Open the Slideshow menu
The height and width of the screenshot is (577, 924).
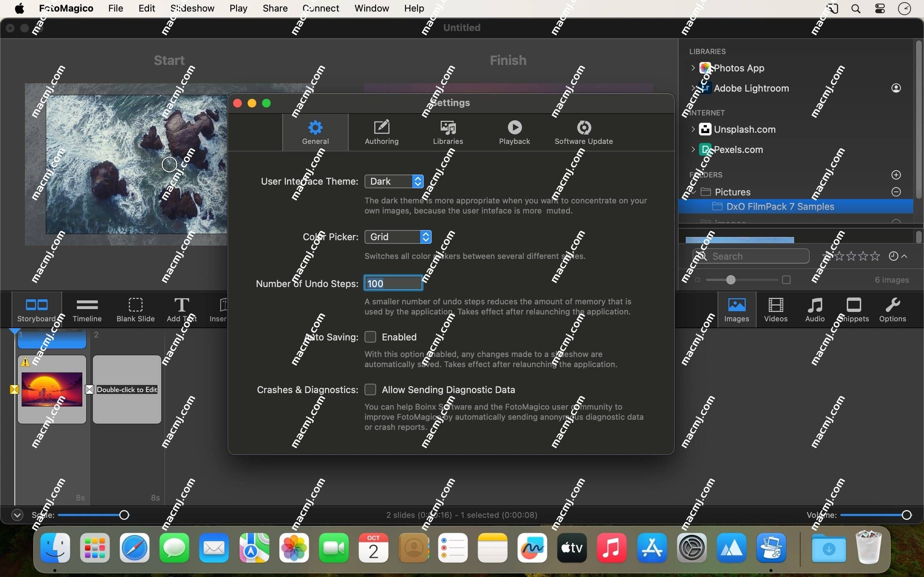pyautogui.click(x=191, y=7)
